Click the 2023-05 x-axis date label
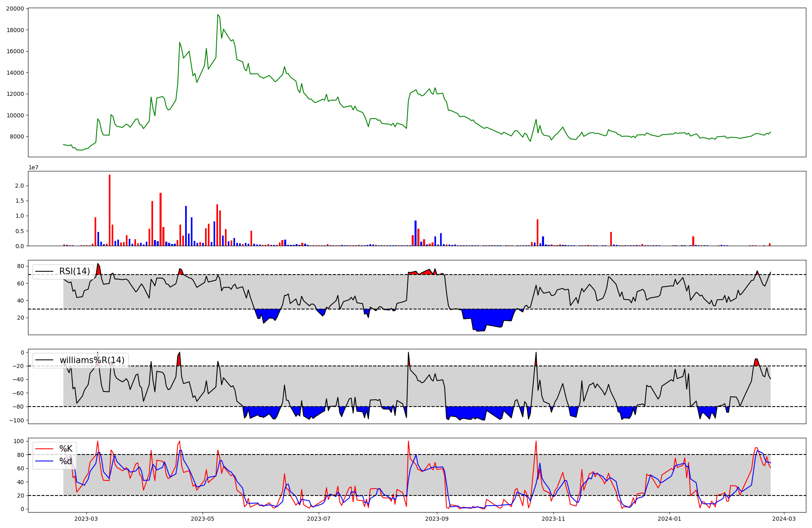The width and height of the screenshot is (812, 528). (x=203, y=519)
